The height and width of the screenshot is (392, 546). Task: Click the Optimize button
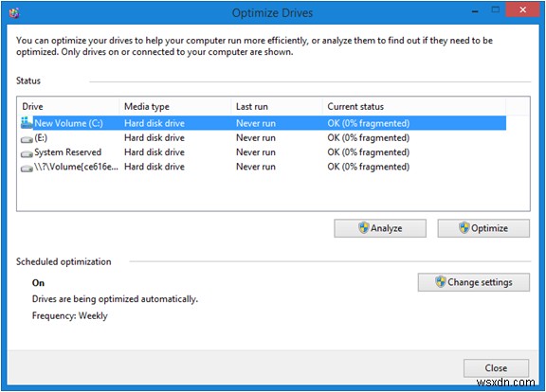(x=483, y=228)
